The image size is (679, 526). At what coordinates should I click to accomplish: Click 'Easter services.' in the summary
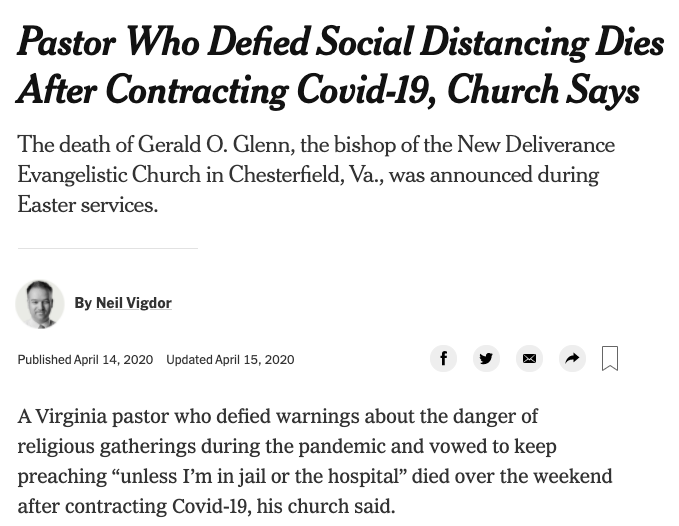88,204
